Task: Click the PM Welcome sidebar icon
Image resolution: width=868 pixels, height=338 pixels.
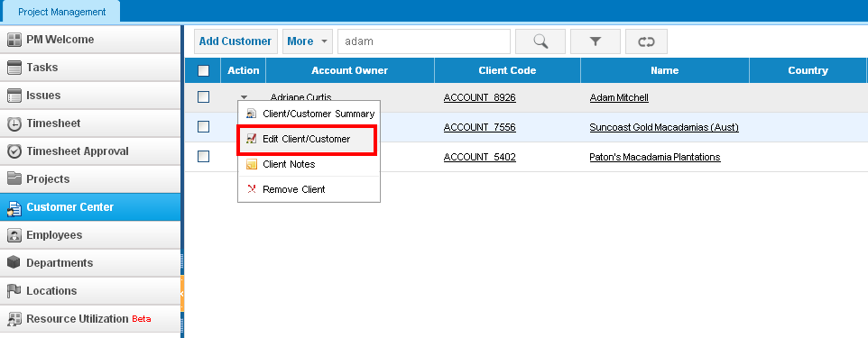Action: (14, 40)
